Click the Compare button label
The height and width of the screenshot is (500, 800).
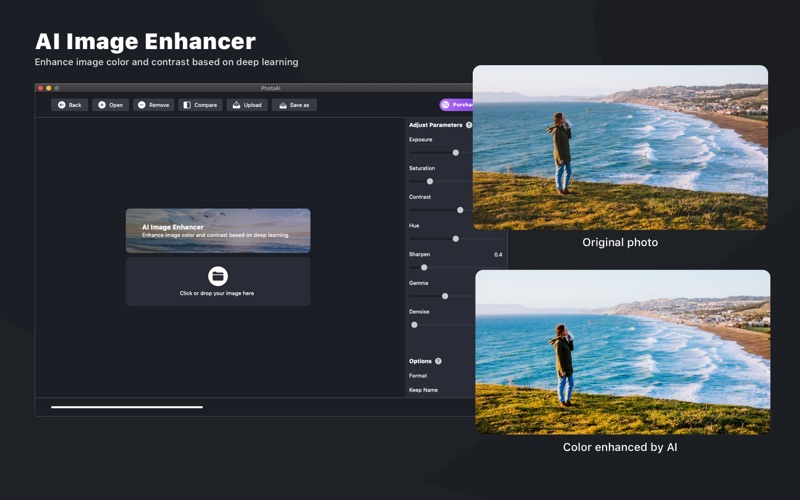click(206, 105)
